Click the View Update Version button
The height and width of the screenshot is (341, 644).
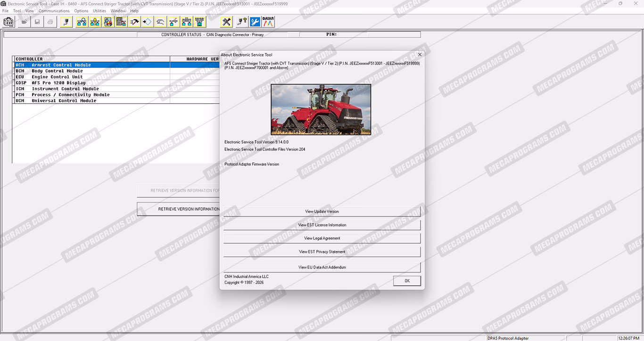coord(322,212)
